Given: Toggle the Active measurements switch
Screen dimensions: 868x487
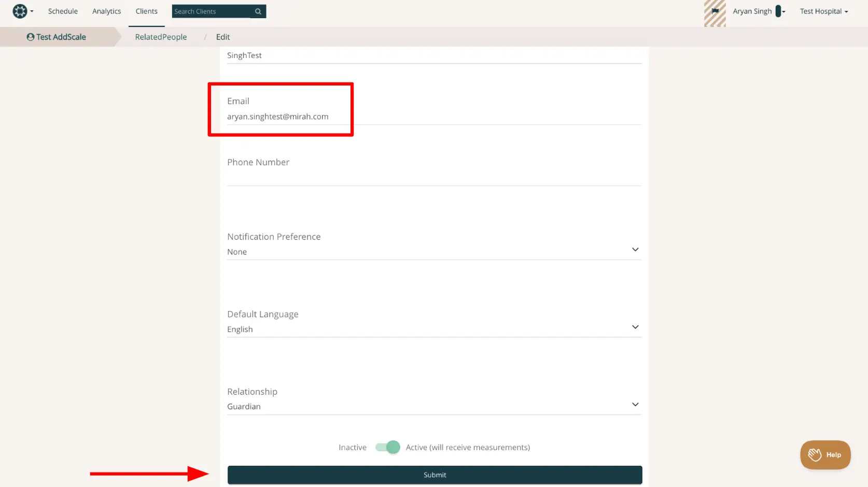Looking at the screenshot, I should point(387,447).
